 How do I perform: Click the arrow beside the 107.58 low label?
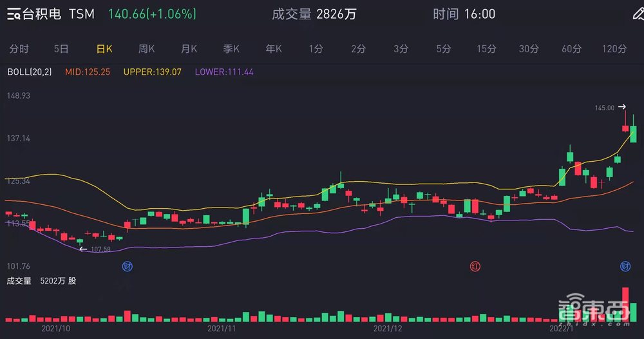82,249
